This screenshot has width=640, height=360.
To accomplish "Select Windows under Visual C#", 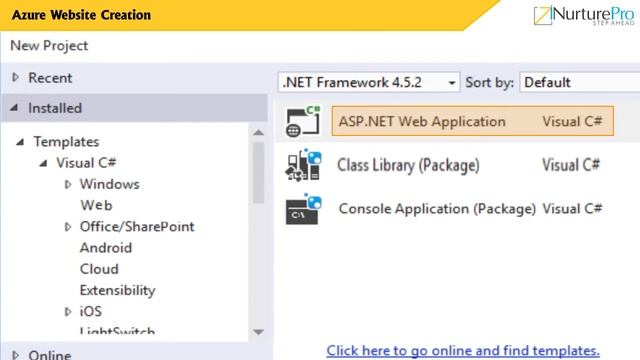I will pyautogui.click(x=109, y=184).
